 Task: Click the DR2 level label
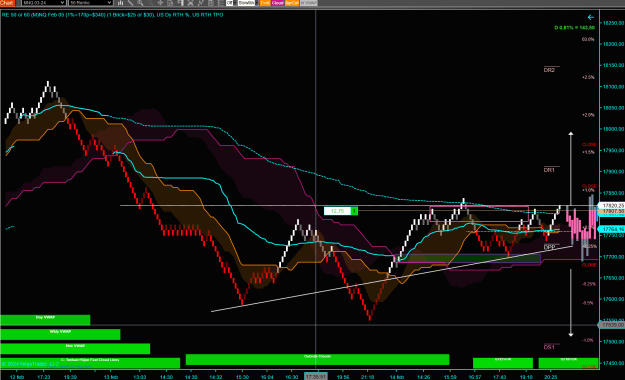coord(549,70)
